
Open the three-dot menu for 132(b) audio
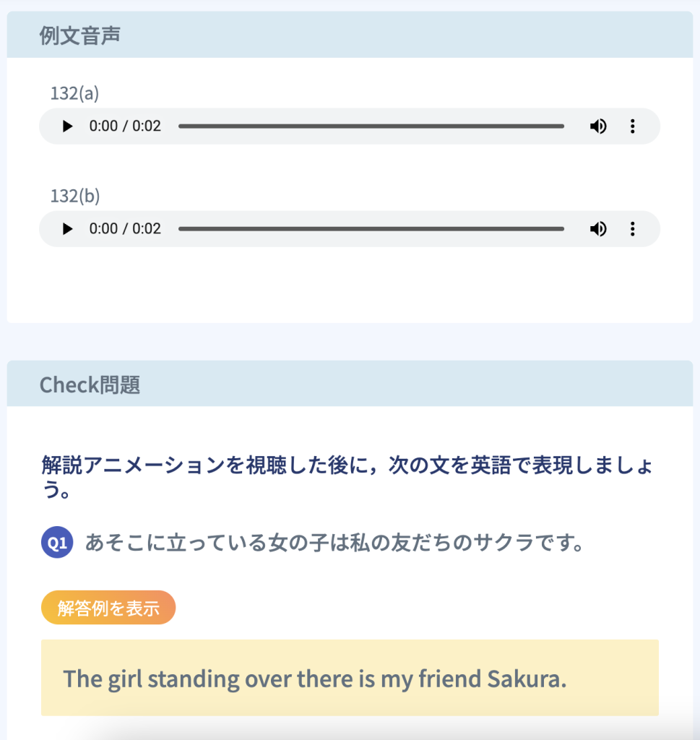[633, 229]
